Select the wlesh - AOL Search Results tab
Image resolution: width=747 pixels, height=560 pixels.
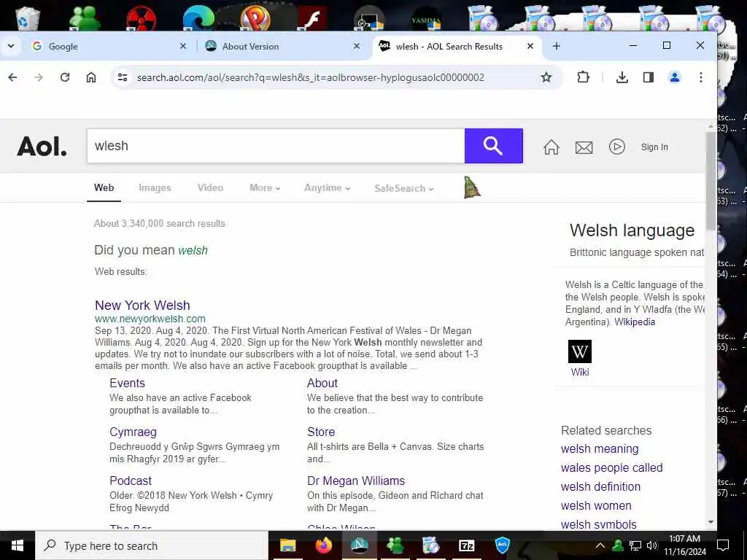tap(457, 46)
